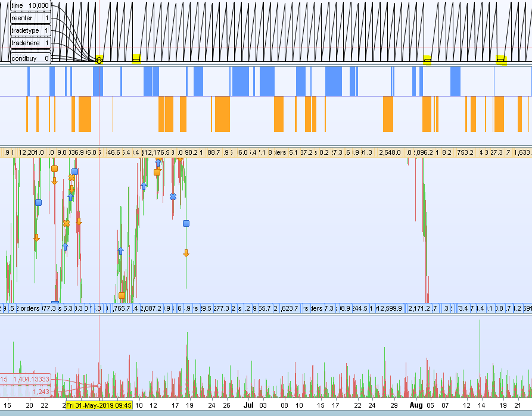
Task: Select the orange square marker near Jun 12
Action: tap(157, 172)
